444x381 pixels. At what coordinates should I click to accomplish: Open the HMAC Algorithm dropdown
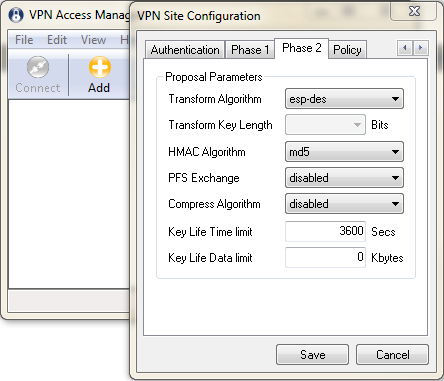click(344, 152)
